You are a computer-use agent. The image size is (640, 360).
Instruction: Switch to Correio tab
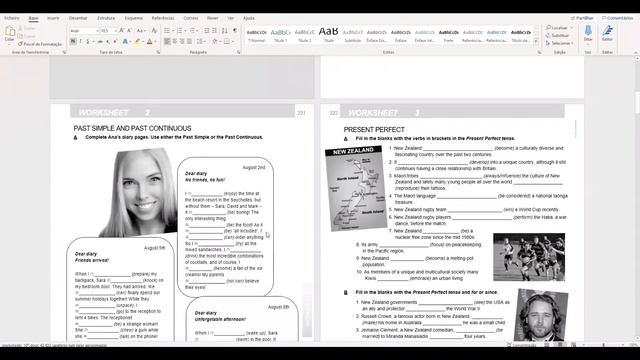click(x=191, y=18)
